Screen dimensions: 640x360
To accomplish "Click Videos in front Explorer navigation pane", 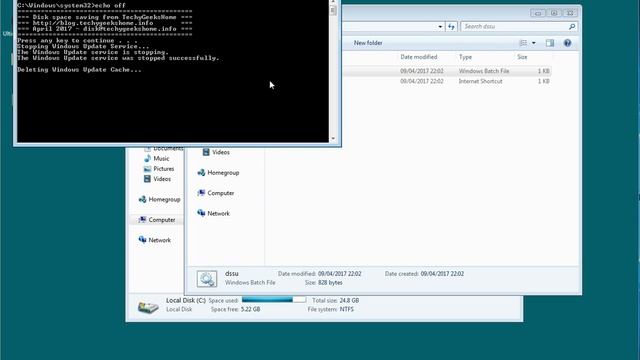I will click(x=221, y=152).
